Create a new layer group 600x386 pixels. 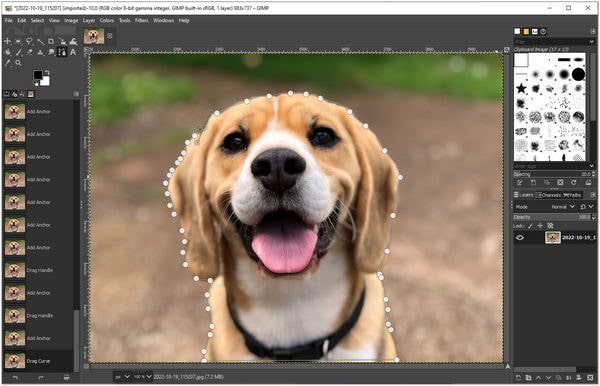point(528,378)
